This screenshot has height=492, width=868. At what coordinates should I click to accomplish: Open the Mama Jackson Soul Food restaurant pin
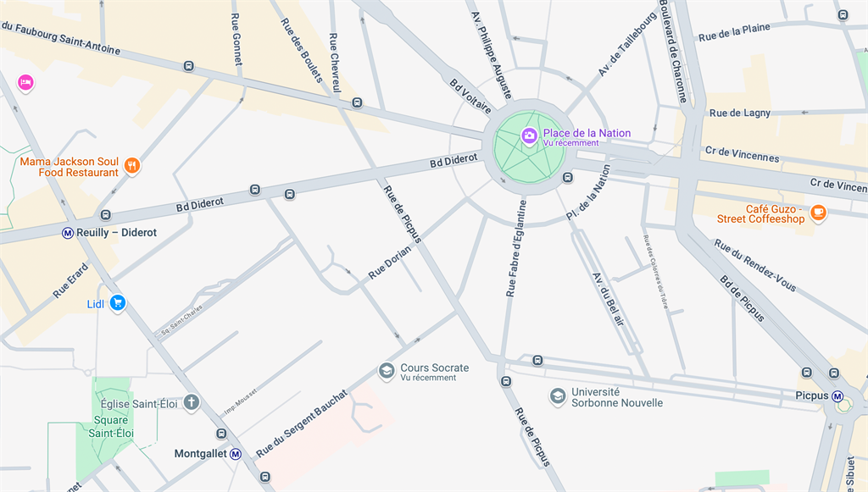click(x=131, y=165)
